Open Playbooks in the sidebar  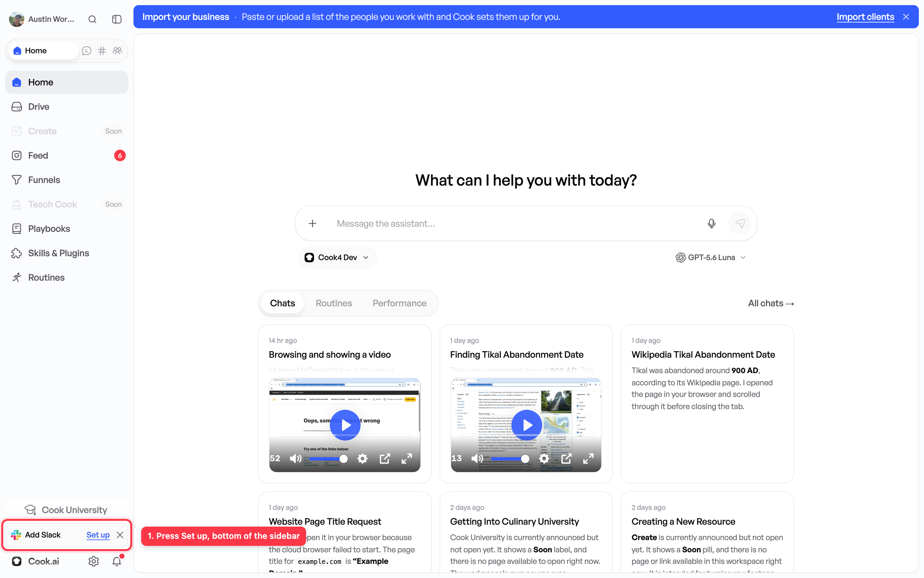(67, 229)
